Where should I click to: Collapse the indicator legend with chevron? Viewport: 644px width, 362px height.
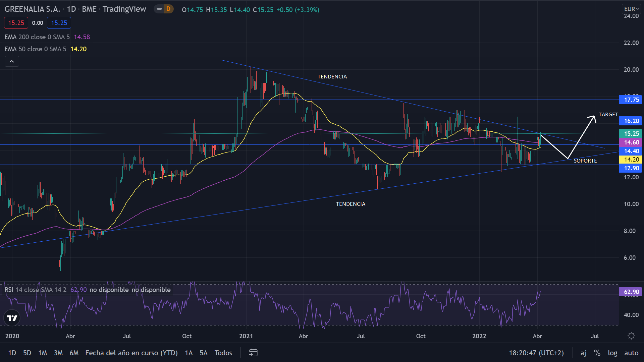click(x=12, y=61)
